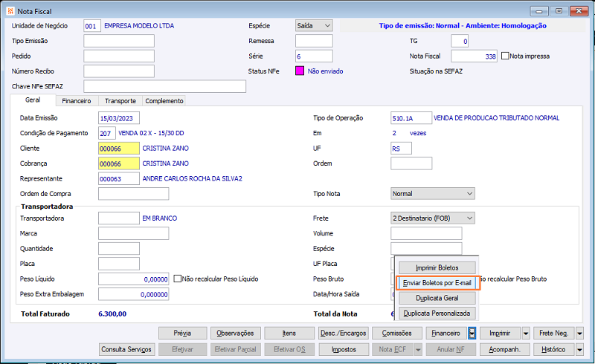Expand the arrow next to Frete Neg. button
The image size is (595, 364).
579,334
